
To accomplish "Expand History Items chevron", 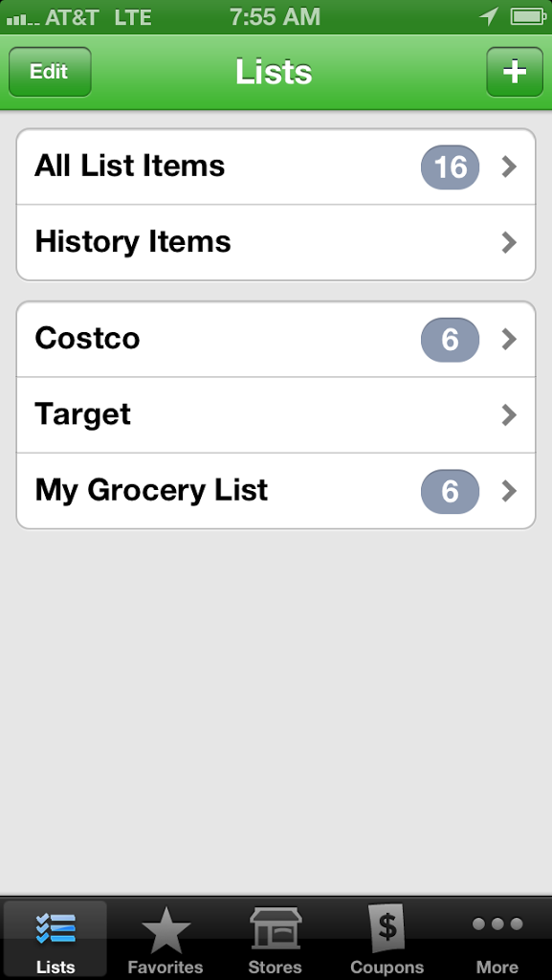I will pyautogui.click(x=510, y=242).
